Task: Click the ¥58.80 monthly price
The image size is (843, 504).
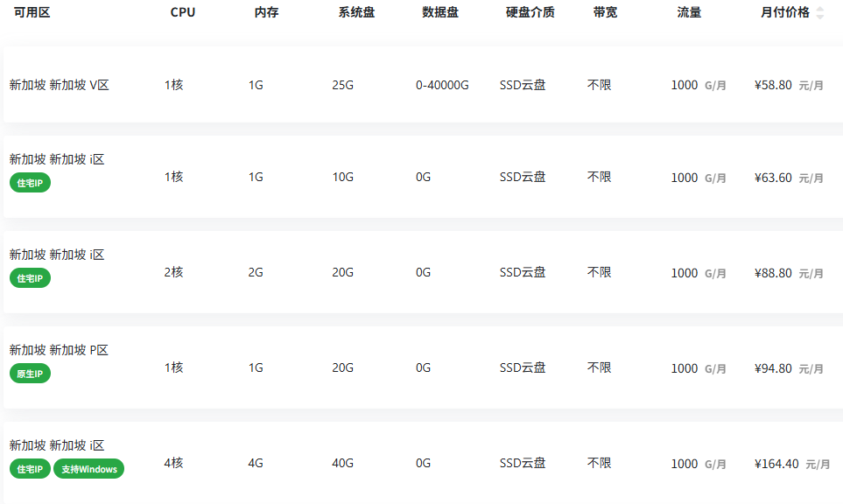Action: point(773,85)
